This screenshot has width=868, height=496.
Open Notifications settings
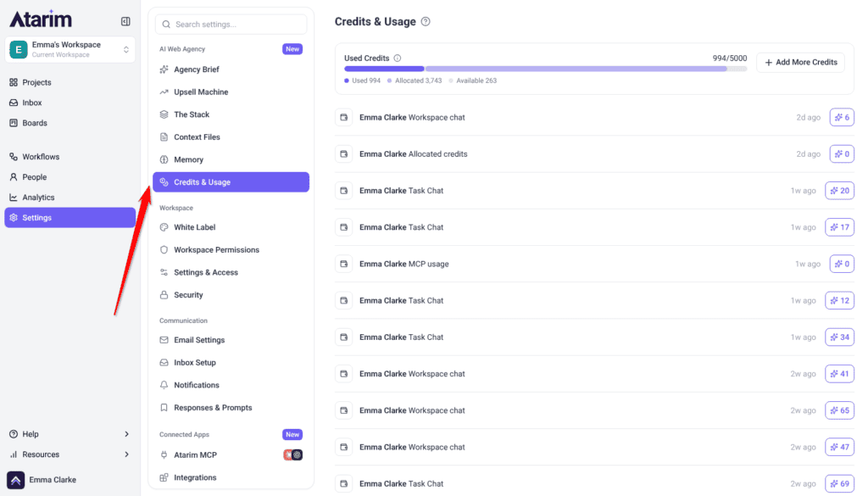[x=197, y=385]
